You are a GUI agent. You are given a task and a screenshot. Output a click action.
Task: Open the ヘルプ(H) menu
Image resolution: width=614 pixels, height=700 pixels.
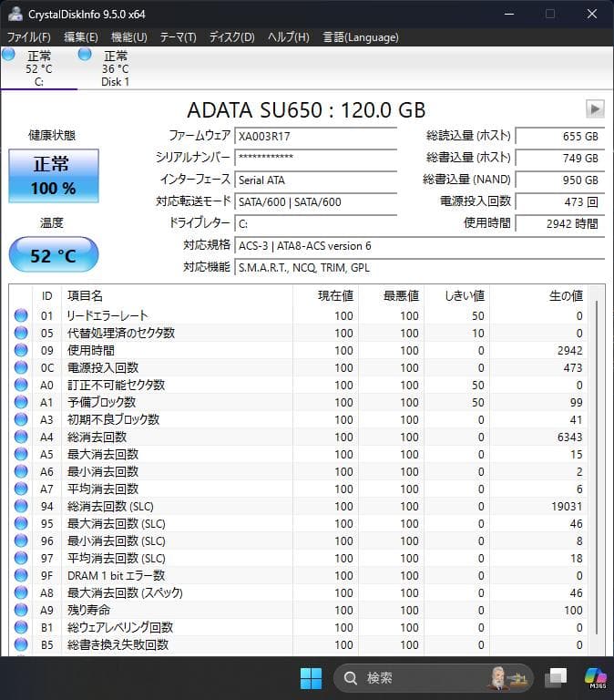point(288,37)
